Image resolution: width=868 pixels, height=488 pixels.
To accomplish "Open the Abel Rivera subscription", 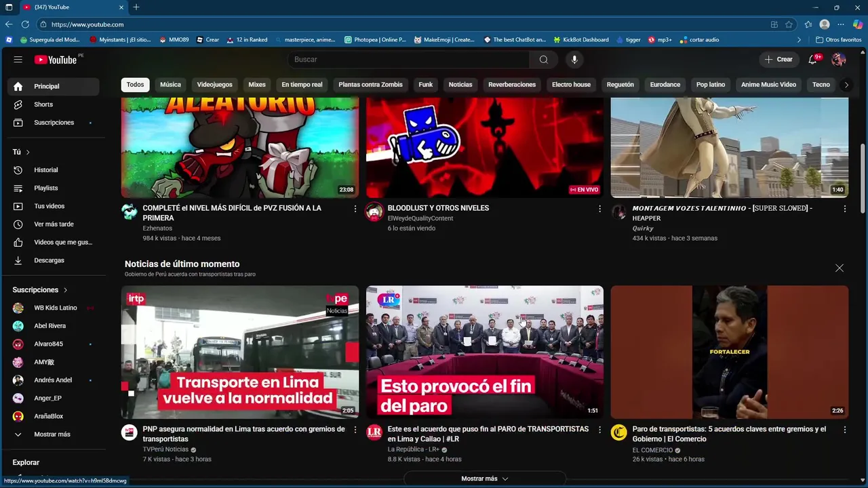I will point(53,326).
